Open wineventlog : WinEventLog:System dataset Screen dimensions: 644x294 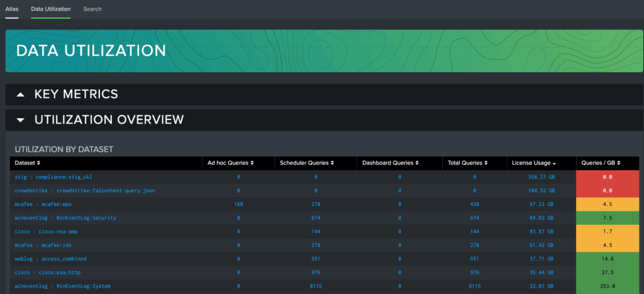pyautogui.click(x=62, y=286)
